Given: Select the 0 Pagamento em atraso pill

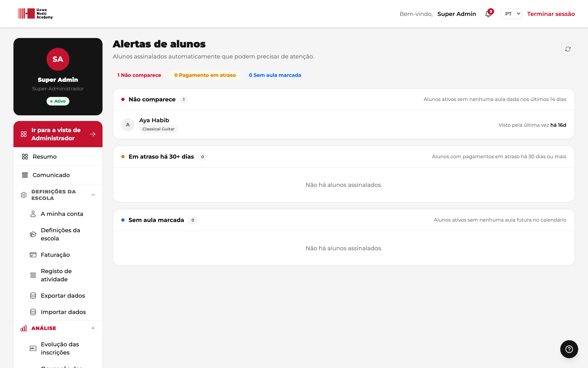Looking at the screenshot, I should 205,75.
